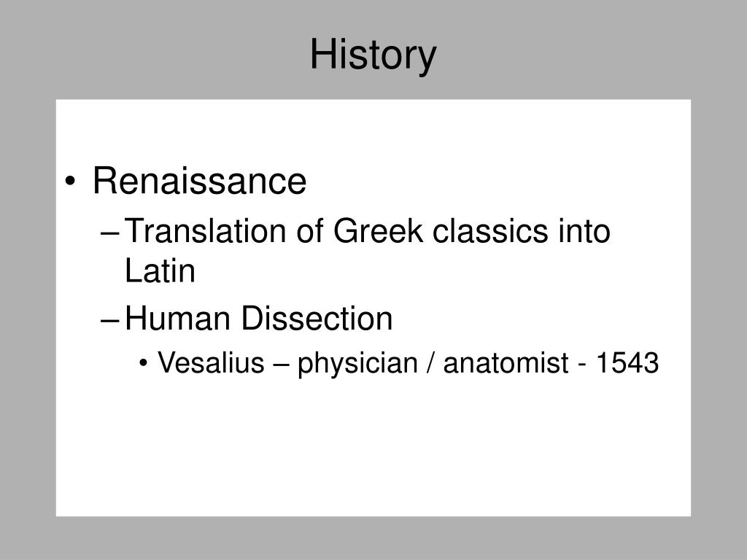The image size is (747, 560).
Task: Select the word physician
Action: click(x=357, y=364)
